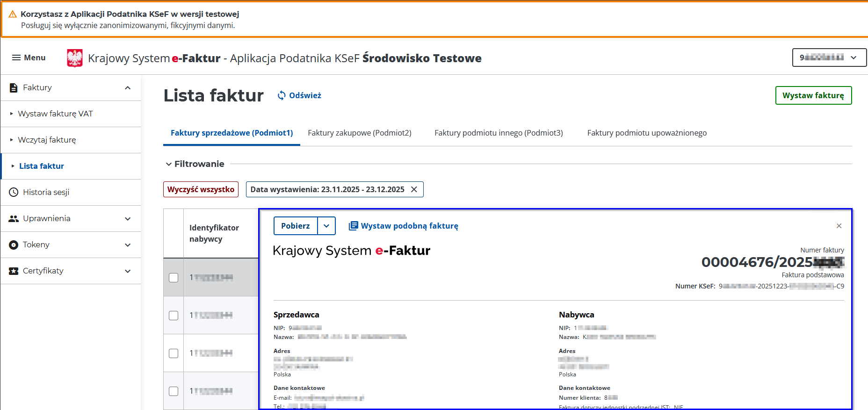Switch to Faktury sprzedażowe (Podmiot1) tab

coord(231,133)
